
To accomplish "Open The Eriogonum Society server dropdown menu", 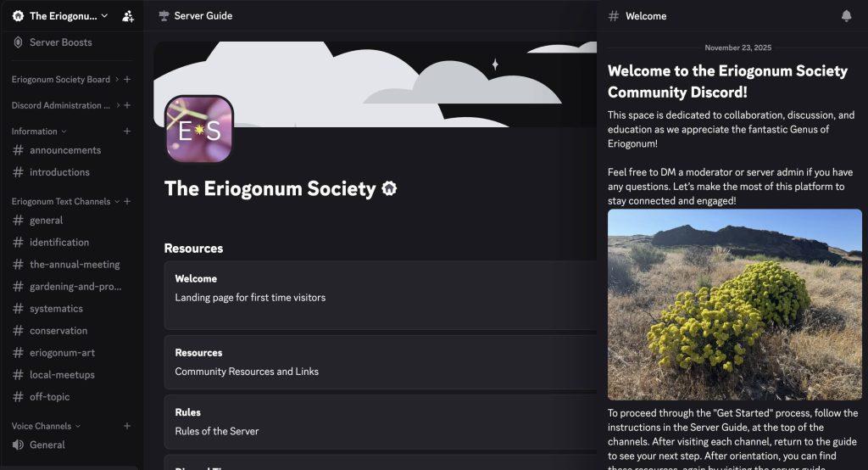I will (x=60, y=16).
